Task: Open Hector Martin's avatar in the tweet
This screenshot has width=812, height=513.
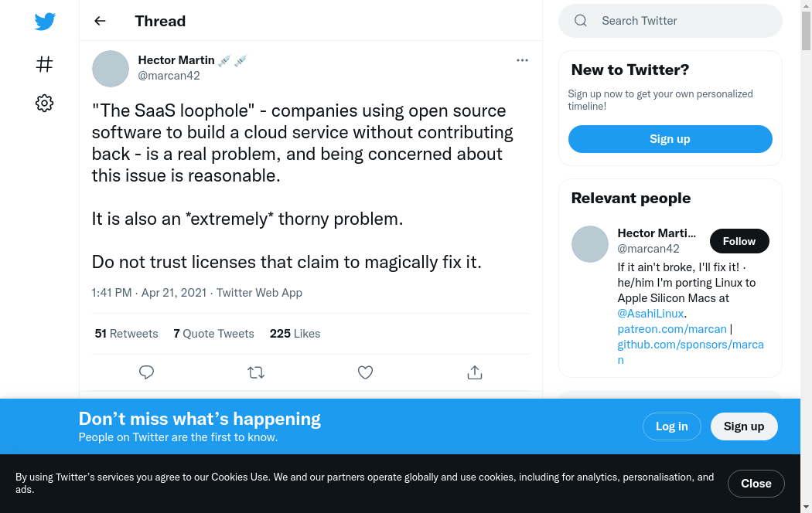Action: coord(111,69)
